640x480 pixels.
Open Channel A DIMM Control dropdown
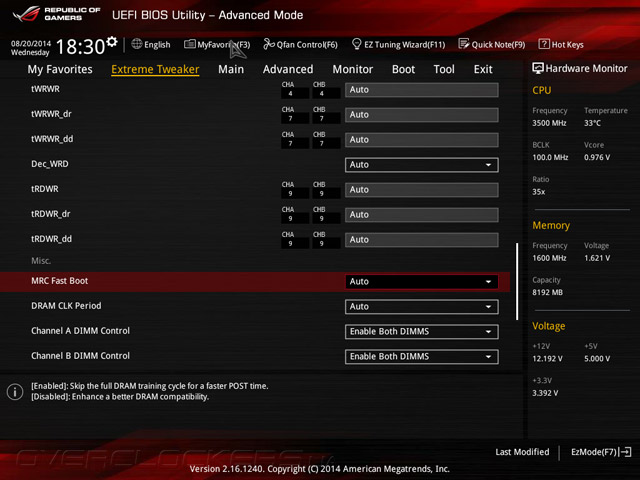(x=422, y=331)
